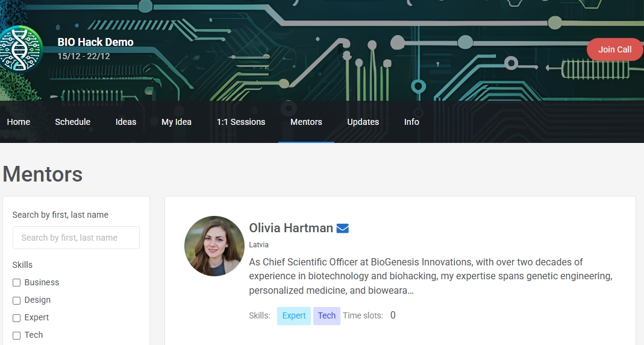Check the Business skill filter

pos(16,282)
